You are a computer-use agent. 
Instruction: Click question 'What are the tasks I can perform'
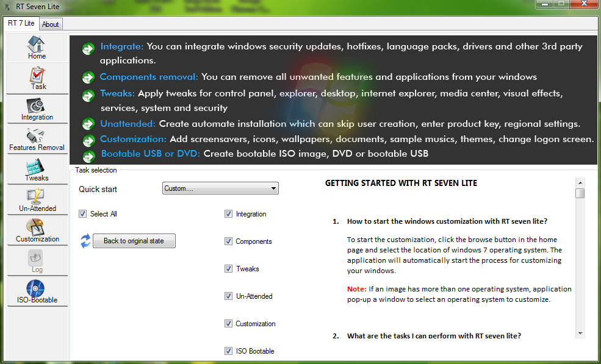point(434,335)
